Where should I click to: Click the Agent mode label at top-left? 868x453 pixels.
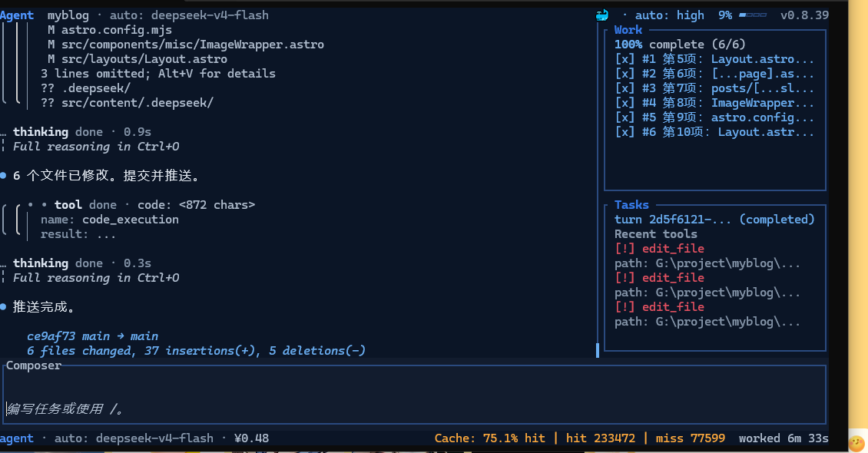tap(17, 15)
